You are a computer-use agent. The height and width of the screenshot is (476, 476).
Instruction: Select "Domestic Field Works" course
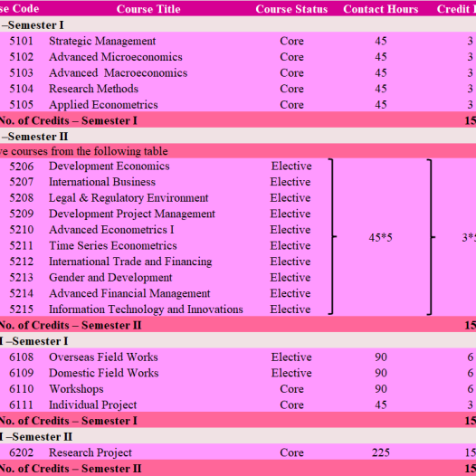point(104,373)
